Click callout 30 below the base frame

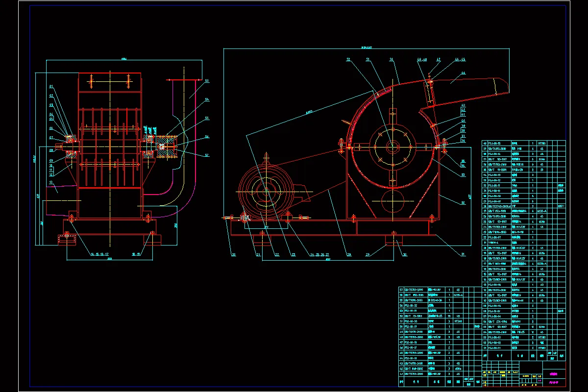pyautogui.click(x=405, y=254)
